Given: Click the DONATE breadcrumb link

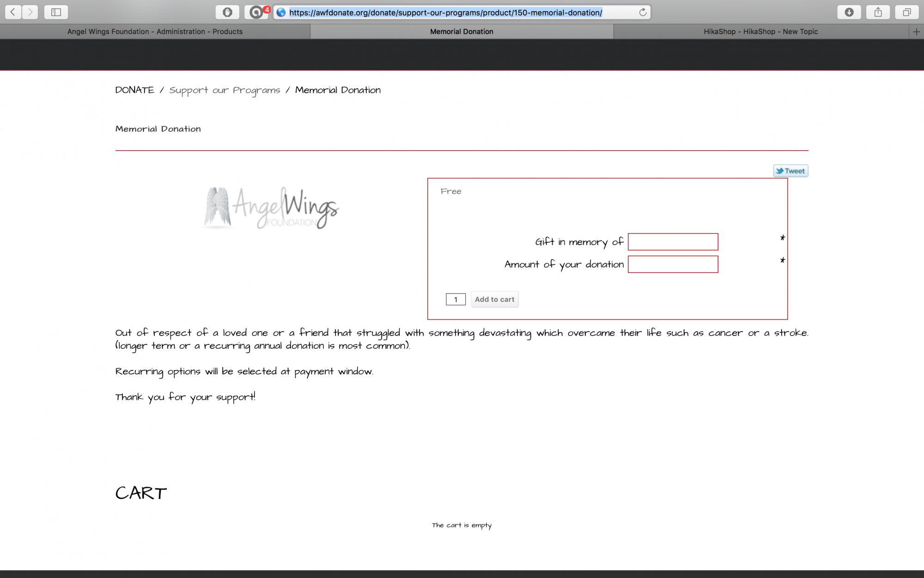Looking at the screenshot, I should click(134, 90).
